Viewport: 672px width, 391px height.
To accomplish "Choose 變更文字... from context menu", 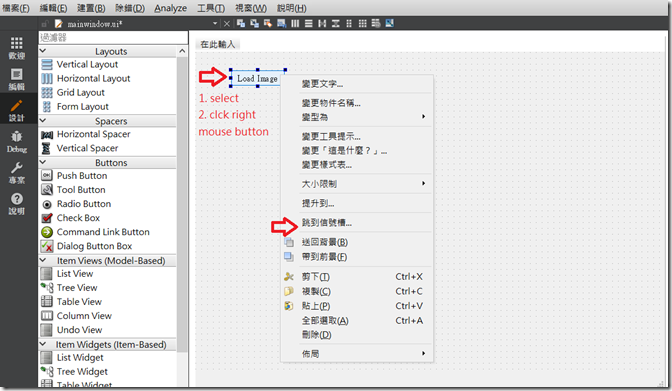I will [357, 84].
